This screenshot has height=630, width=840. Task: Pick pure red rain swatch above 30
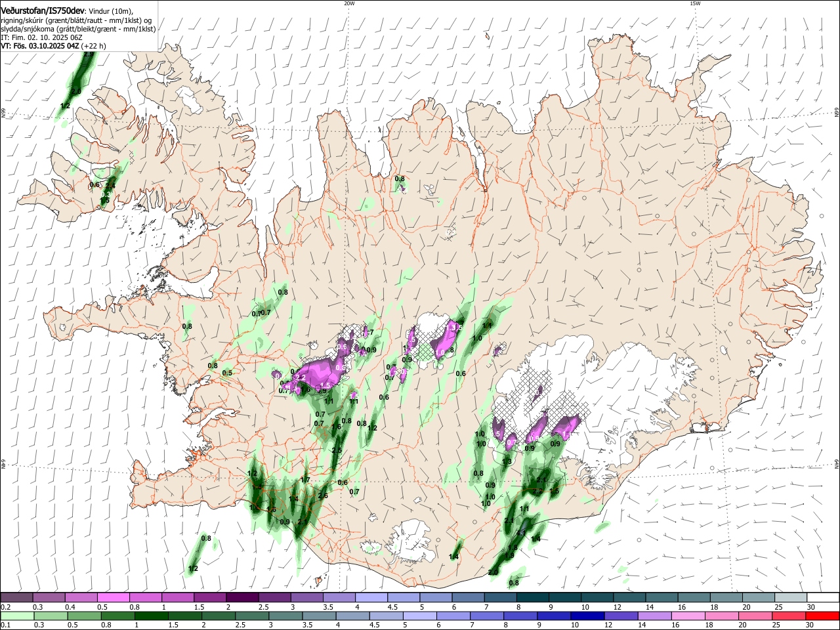822,616
